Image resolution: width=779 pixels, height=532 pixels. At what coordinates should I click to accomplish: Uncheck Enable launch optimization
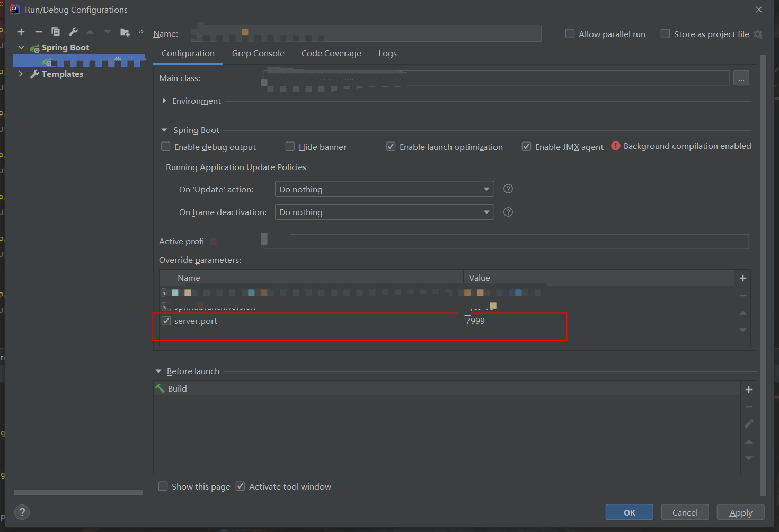click(391, 146)
